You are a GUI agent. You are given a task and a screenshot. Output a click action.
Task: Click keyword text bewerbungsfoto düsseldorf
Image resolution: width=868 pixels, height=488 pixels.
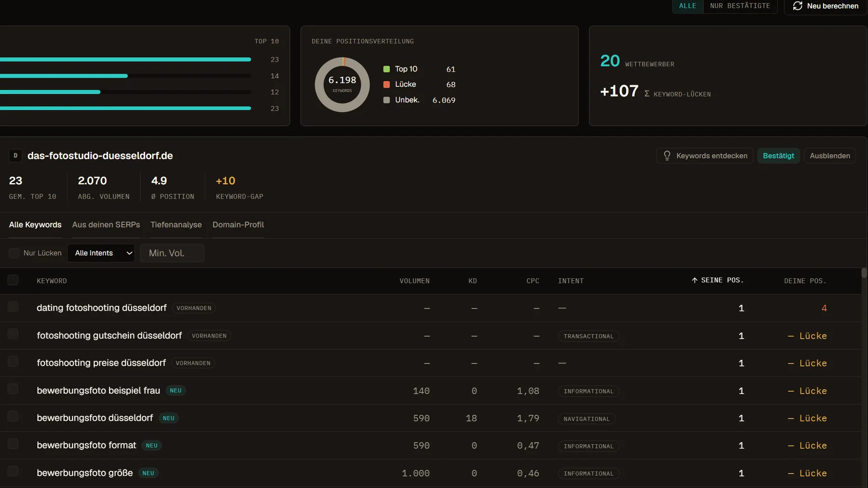pyautogui.click(x=95, y=418)
